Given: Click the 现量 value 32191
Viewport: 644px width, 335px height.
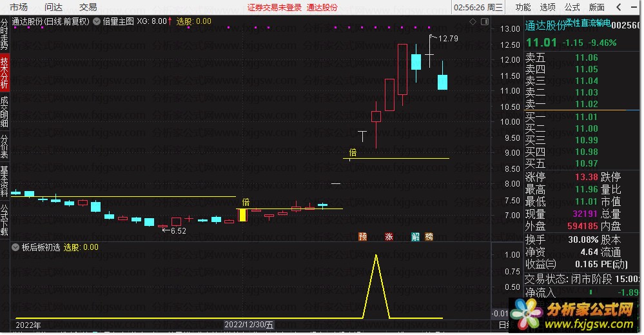Looking at the screenshot, I should pyautogui.click(x=585, y=214).
